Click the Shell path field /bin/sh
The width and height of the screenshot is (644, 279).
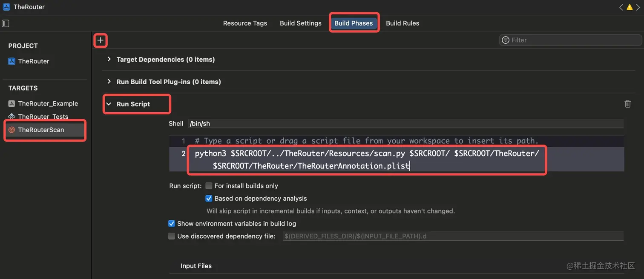405,123
